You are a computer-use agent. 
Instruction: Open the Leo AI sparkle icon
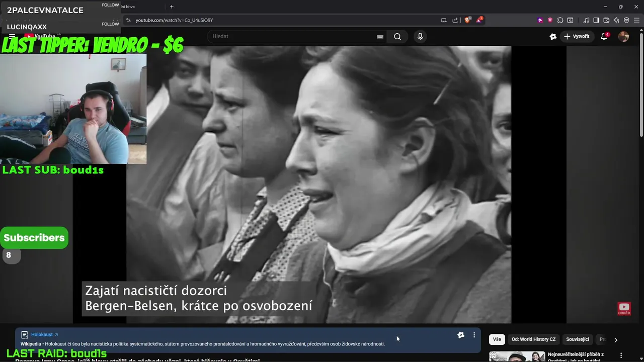pos(616,20)
